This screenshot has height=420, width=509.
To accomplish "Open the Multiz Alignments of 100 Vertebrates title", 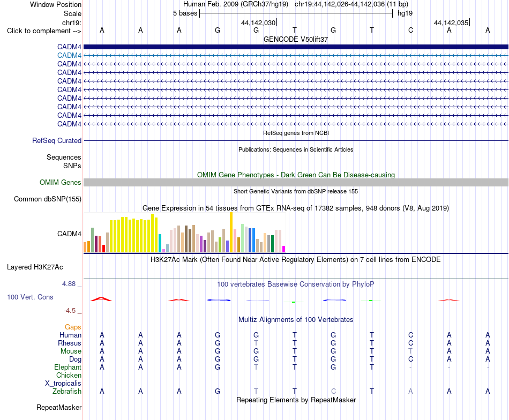I will 296,320.
